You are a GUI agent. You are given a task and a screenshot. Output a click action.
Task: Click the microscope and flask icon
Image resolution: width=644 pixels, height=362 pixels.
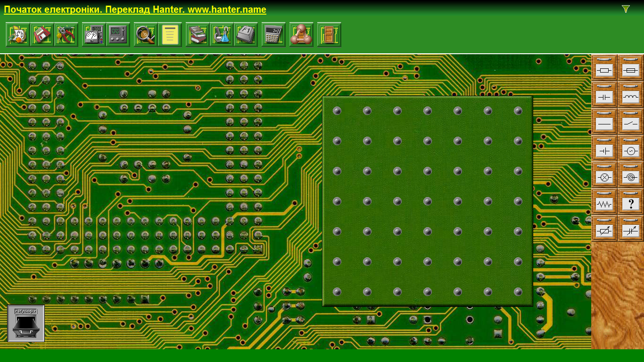click(222, 35)
